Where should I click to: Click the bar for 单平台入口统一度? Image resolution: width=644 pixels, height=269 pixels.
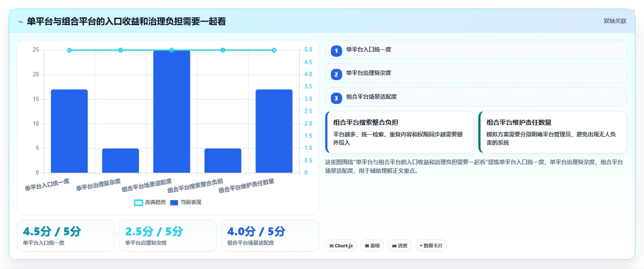tap(69, 131)
